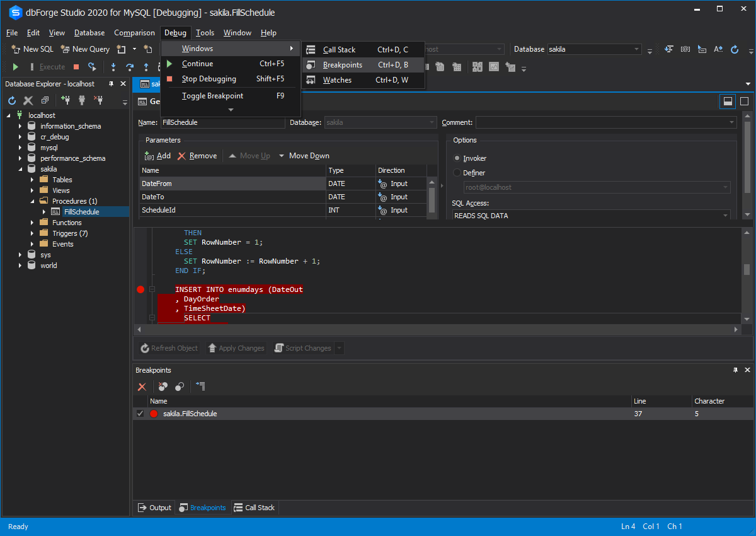Expand the cr_debug database node
The image size is (756, 536).
(x=21, y=137)
